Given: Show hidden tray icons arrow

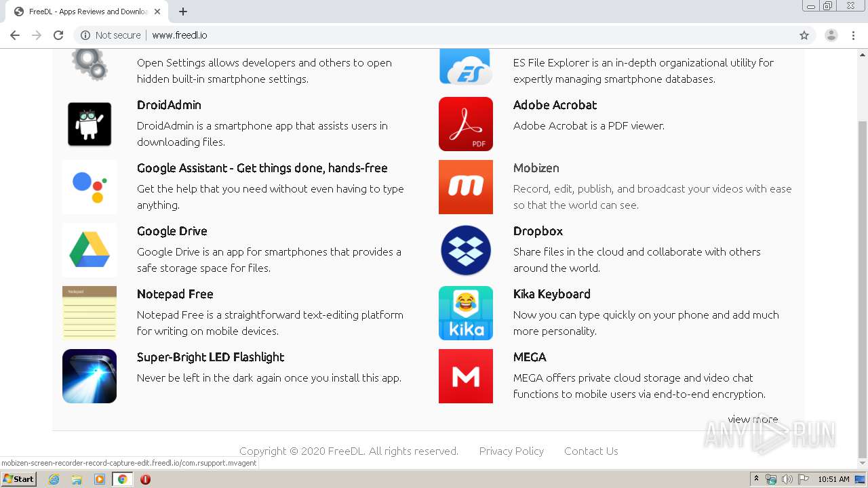Looking at the screenshot, I should (756, 479).
